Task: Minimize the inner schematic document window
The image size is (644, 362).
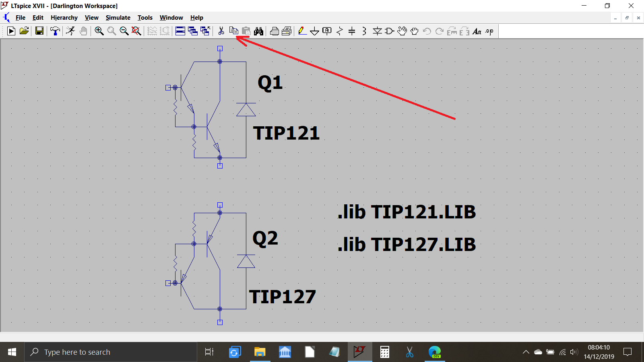Action: click(615, 18)
